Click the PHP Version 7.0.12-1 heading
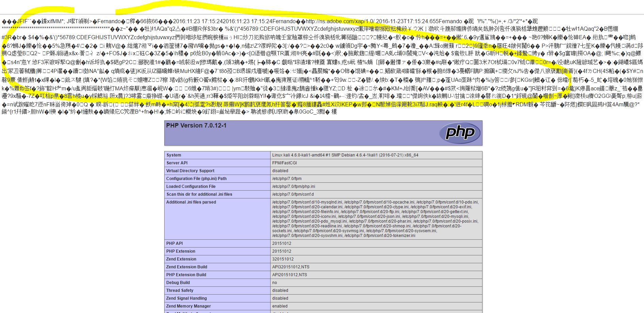This screenshot has height=313, width=644. coord(196,125)
